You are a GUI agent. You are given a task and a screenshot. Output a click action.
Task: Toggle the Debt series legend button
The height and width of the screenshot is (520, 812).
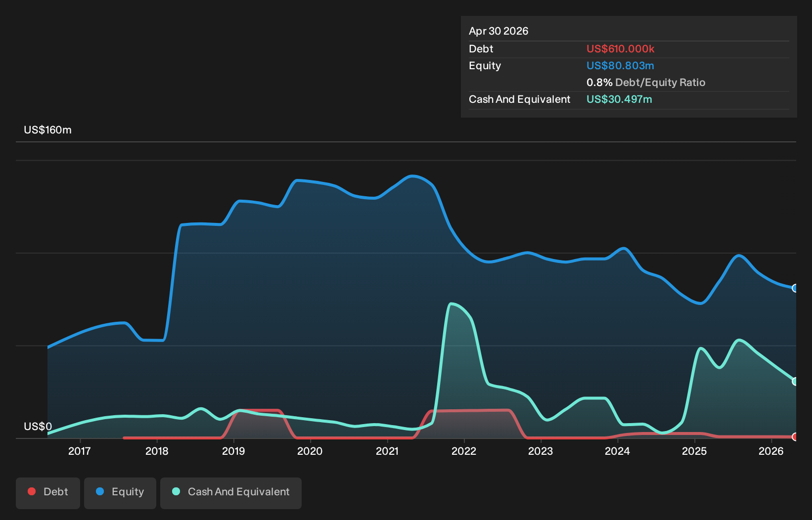48,493
